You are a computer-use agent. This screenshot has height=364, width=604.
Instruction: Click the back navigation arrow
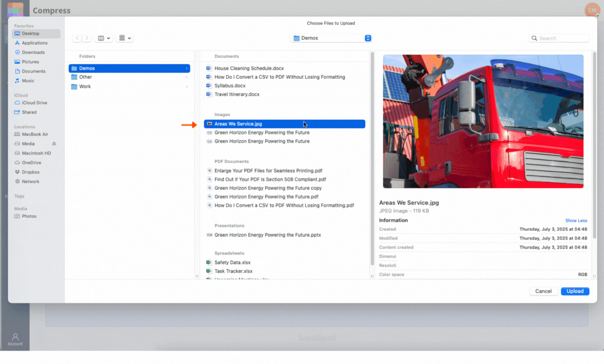(77, 38)
